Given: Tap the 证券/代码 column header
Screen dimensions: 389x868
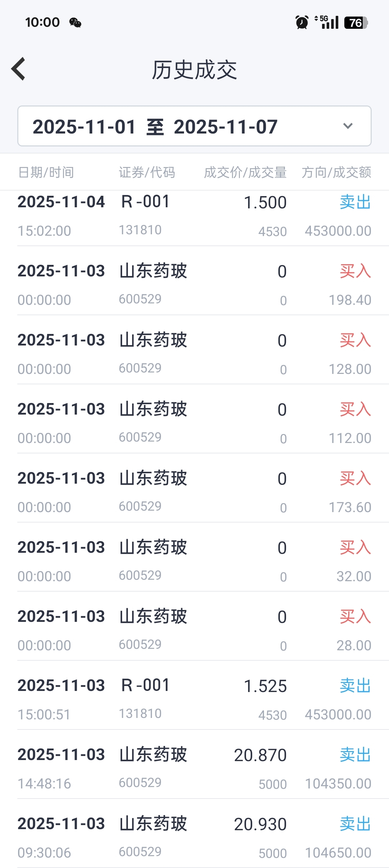Looking at the screenshot, I should [x=147, y=172].
